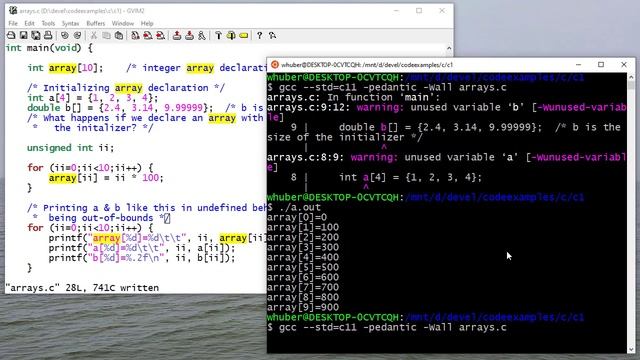The image size is (640, 360).
Task: Save the current file via floppy icon
Action: coord(23,36)
